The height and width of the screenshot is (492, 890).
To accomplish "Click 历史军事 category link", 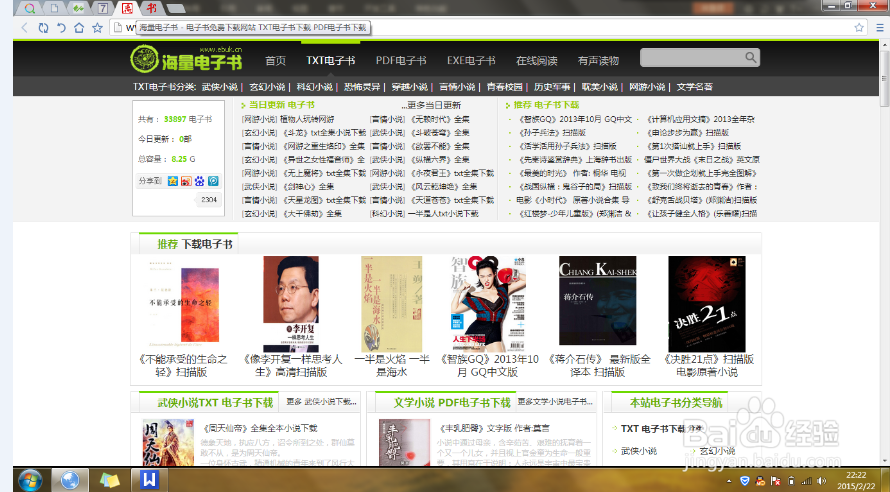I will click(552, 87).
